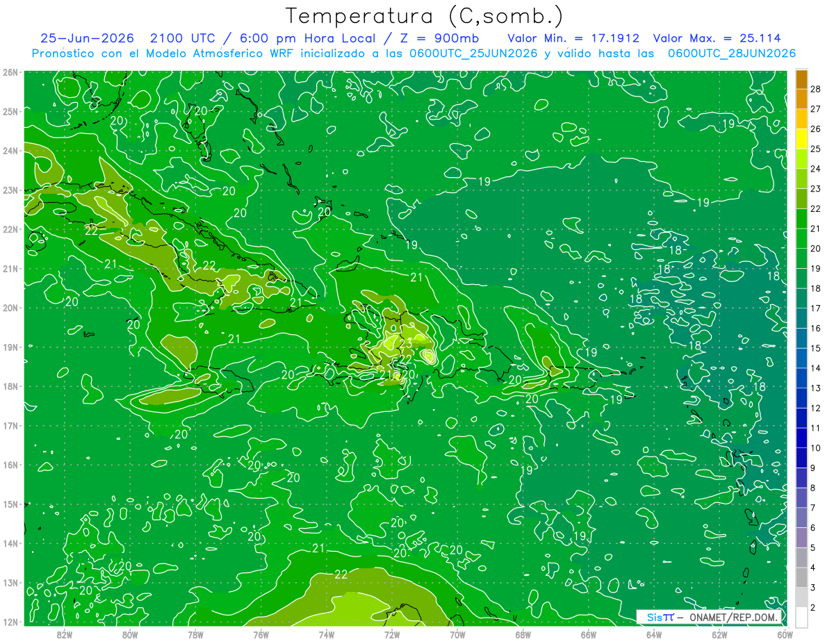Screen dimensions: 834x644
Task: Click the "24N" latitude axis label
Action: (x=10, y=150)
